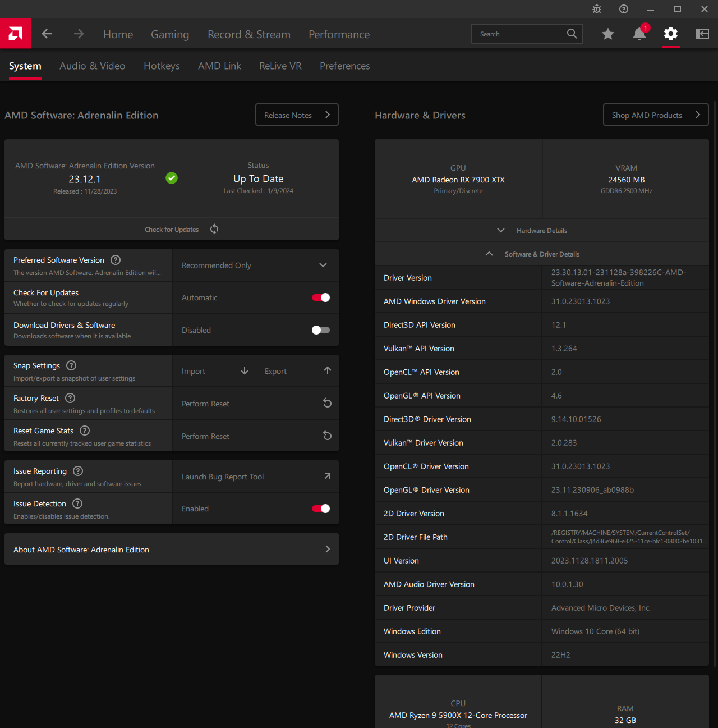Open settings gear icon
718x728 pixels.
(x=671, y=34)
